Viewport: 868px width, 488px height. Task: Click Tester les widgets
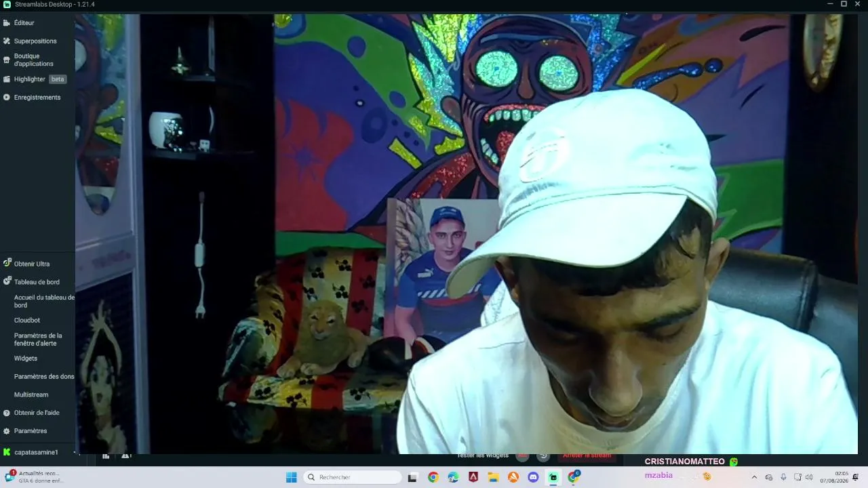[x=483, y=455]
